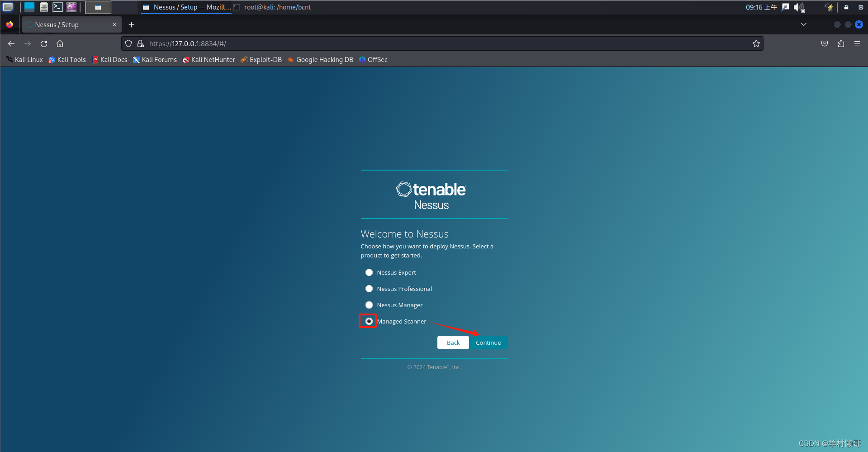This screenshot has height=452, width=868.
Task: Open the Kali Tools bookmark
Action: click(x=67, y=60)
